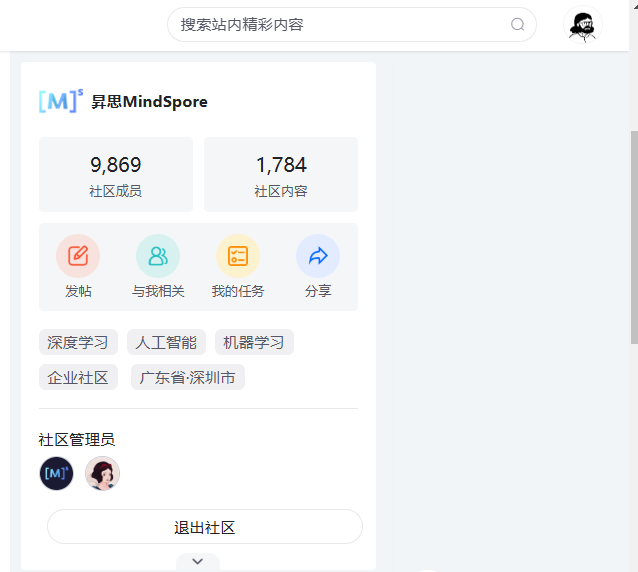
Task: Click the page vertical scrollbar thumb
Action: point(634,237)
